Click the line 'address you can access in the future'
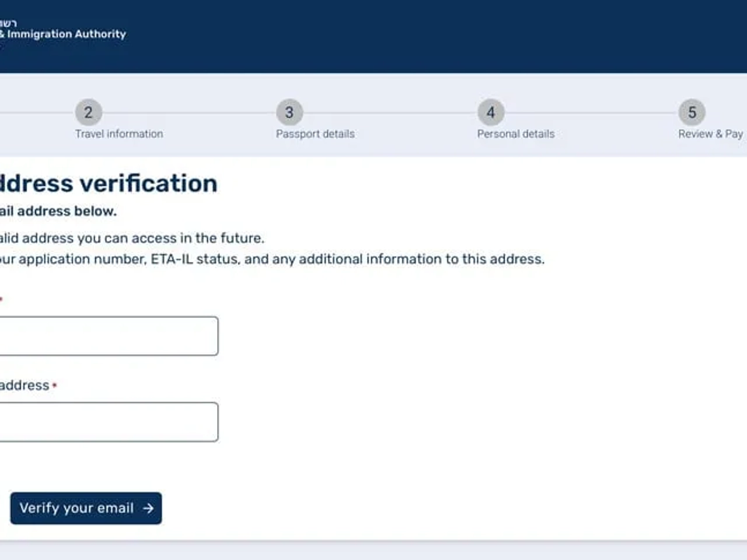747x560 pixels. [132, 238]
